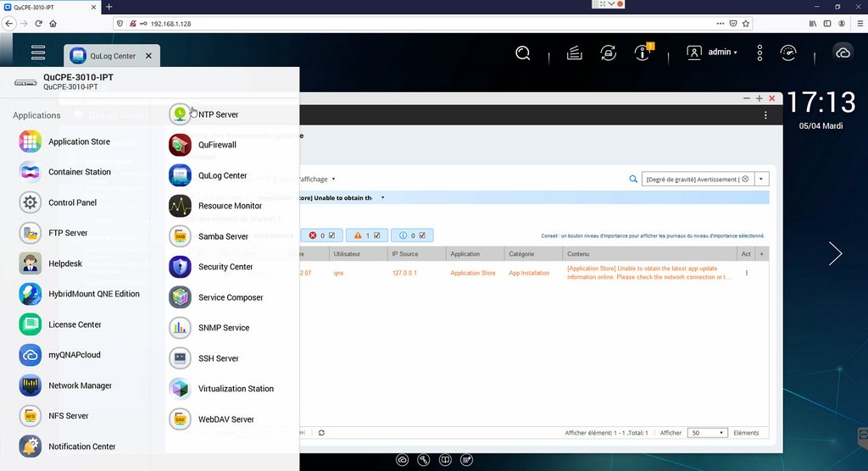Open HybridMount QNE Edition

point(79,294)
